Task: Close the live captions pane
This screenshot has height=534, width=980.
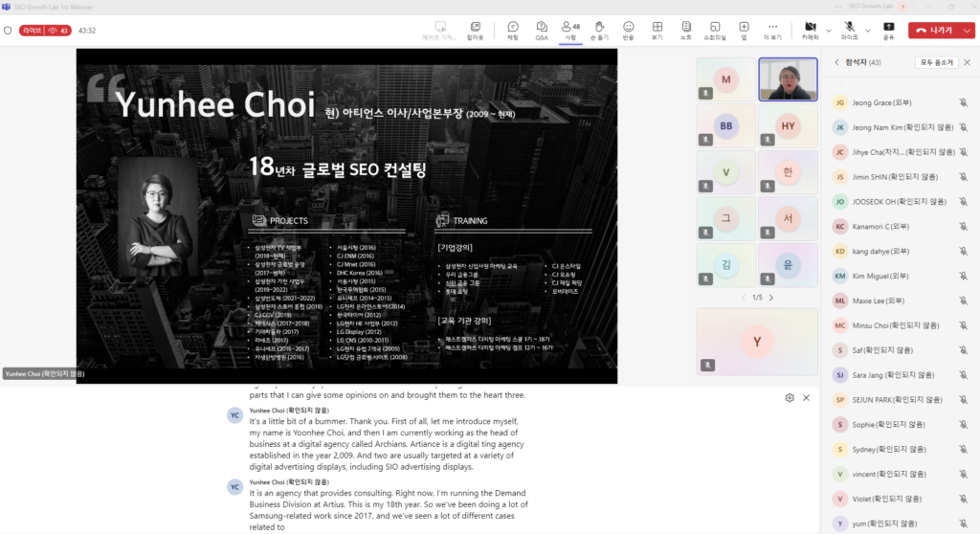Action: tap(806, 398)
